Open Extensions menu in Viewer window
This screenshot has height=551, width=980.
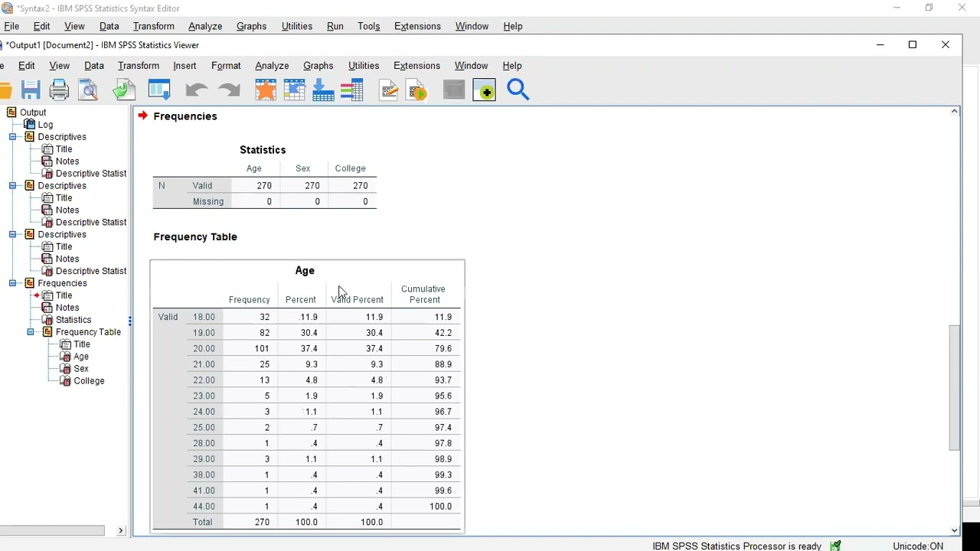416,66
